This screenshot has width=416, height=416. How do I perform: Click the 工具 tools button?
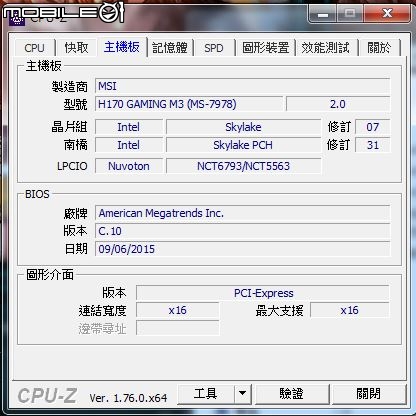click(206, 394)
